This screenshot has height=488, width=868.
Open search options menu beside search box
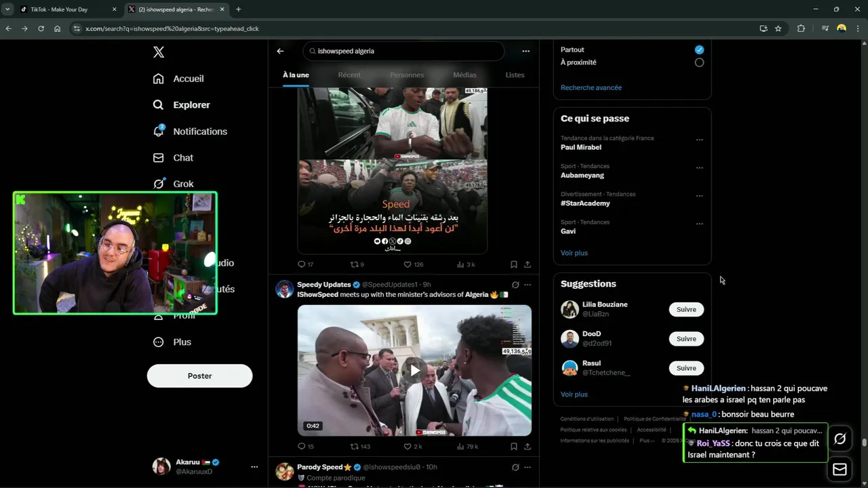526,51
